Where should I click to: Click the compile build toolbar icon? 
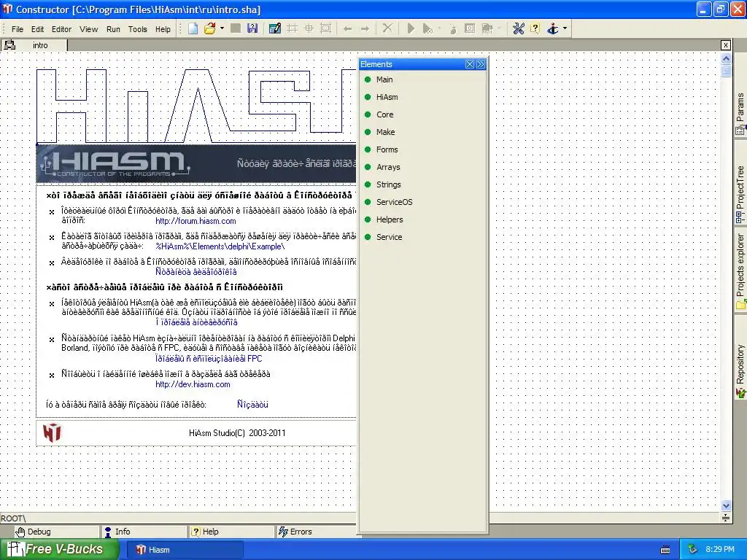pyautogui.click(x=487, y=28)
